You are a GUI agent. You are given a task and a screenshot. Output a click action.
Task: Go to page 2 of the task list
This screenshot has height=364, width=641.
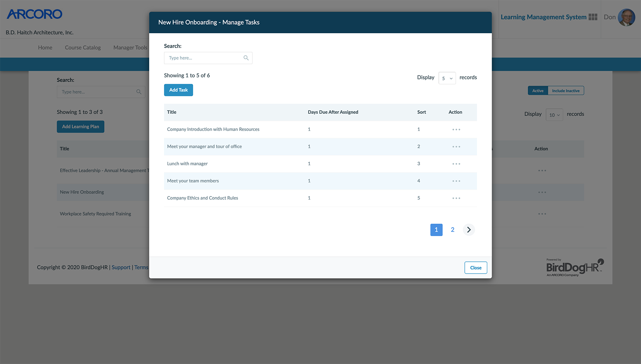pos(453,230)
